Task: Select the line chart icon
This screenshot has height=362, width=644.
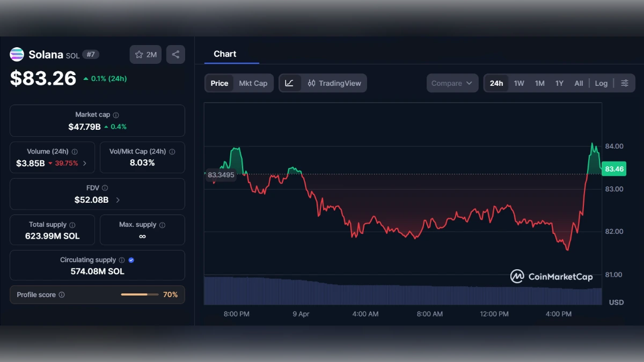Action: (289, 83)
